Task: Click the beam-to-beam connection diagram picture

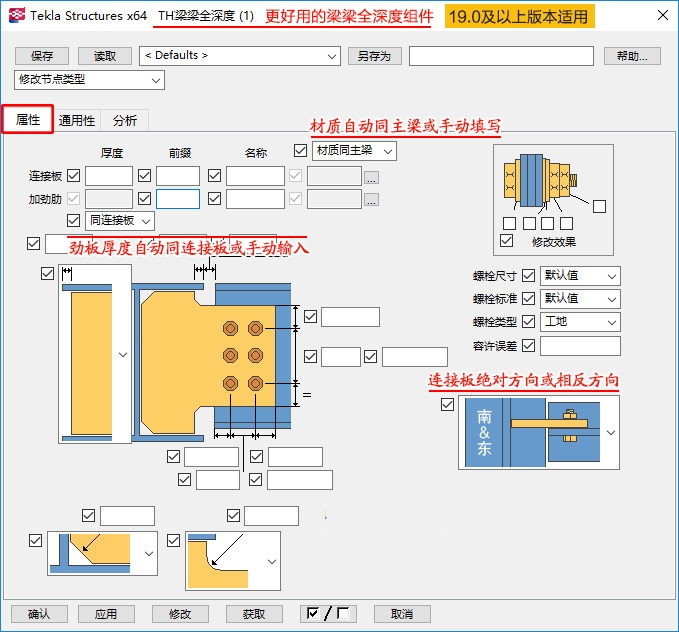Action: click(x=211, y=362)
